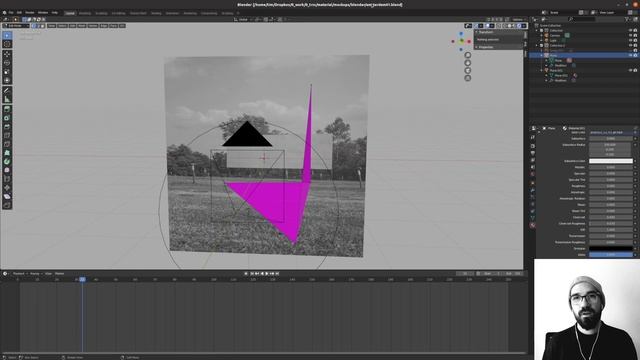Select the Spin tool
Viewport: 640px width, 360px height.
pos(7,162)
